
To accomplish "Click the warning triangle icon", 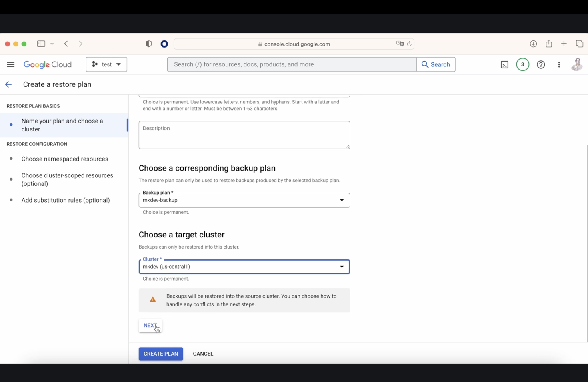I will (x=153, y=299).
